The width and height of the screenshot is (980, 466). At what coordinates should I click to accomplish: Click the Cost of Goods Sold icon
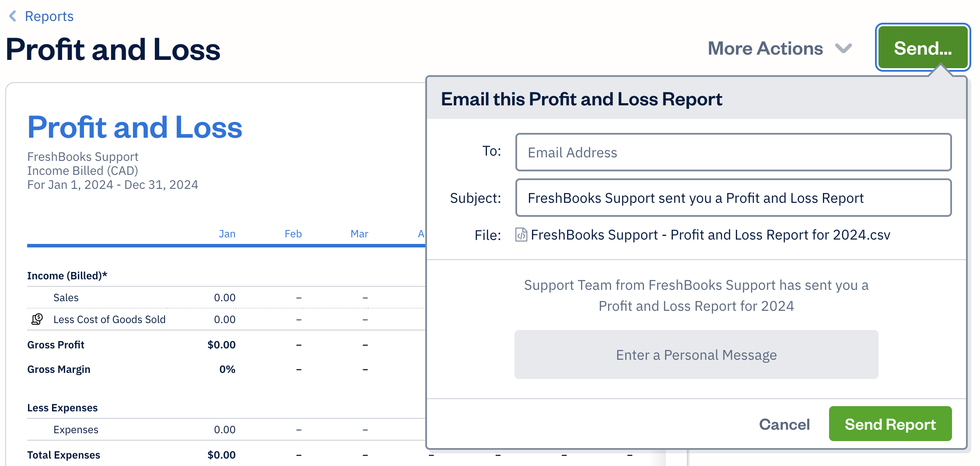pos(37,319)
